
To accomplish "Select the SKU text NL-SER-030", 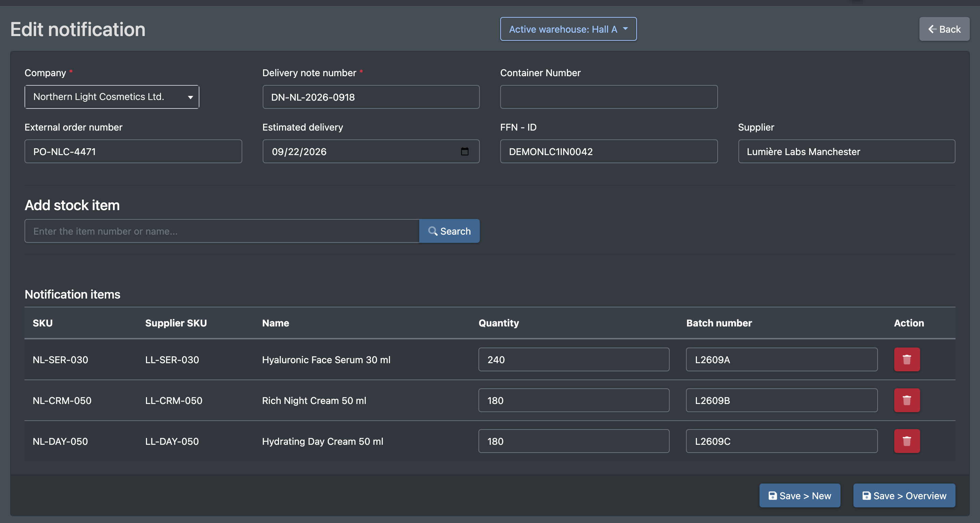I will (x=61, y=359).
